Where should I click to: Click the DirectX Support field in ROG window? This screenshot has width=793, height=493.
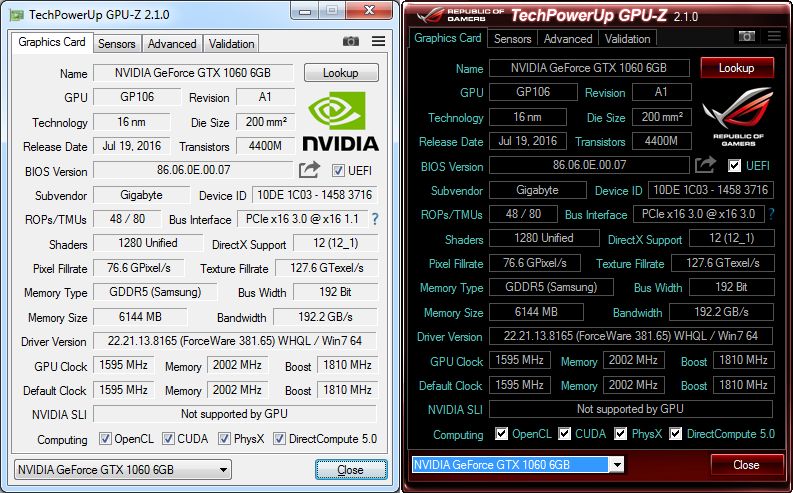click(x=732, y=238)
